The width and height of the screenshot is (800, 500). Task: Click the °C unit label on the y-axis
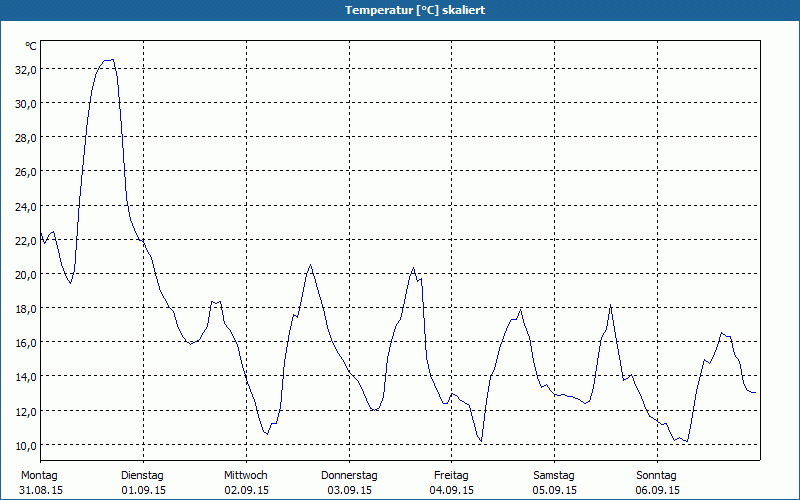(31, 46)
